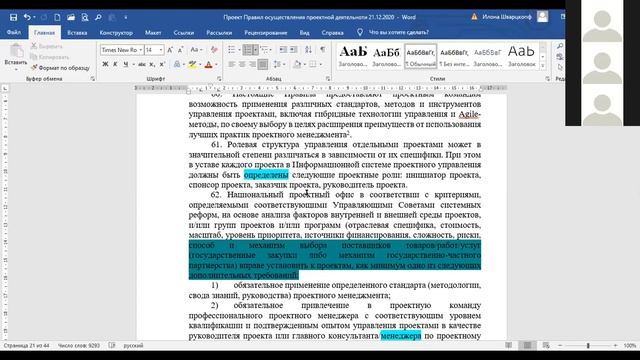This screenshot has height=360, width=640.
Task: Open the Стили pane launcher
Action: pyautogui.click(x=548, y=78)
